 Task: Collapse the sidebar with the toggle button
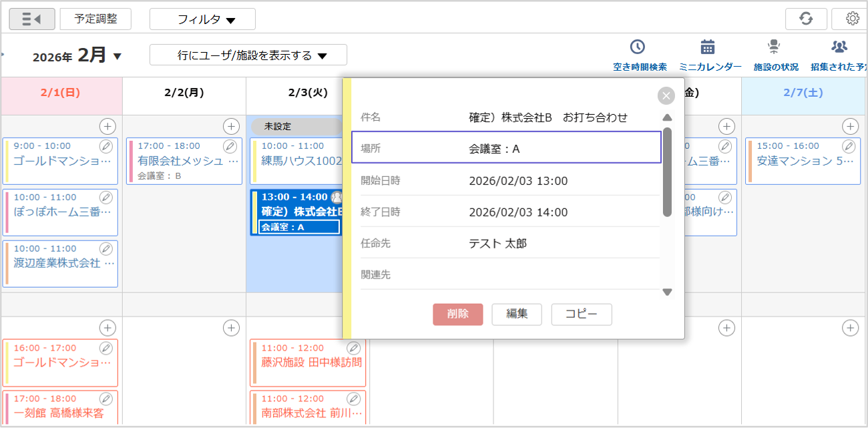[31, 19]
